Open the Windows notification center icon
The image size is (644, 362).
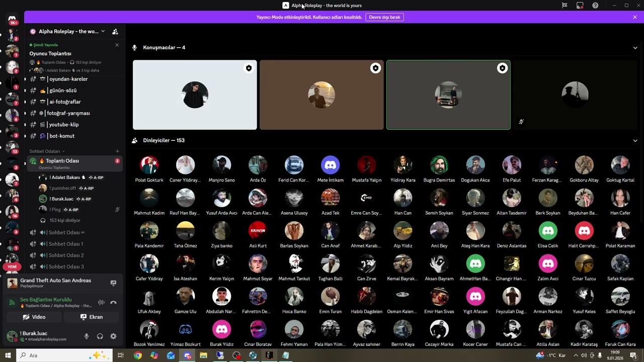pos(633,355)
